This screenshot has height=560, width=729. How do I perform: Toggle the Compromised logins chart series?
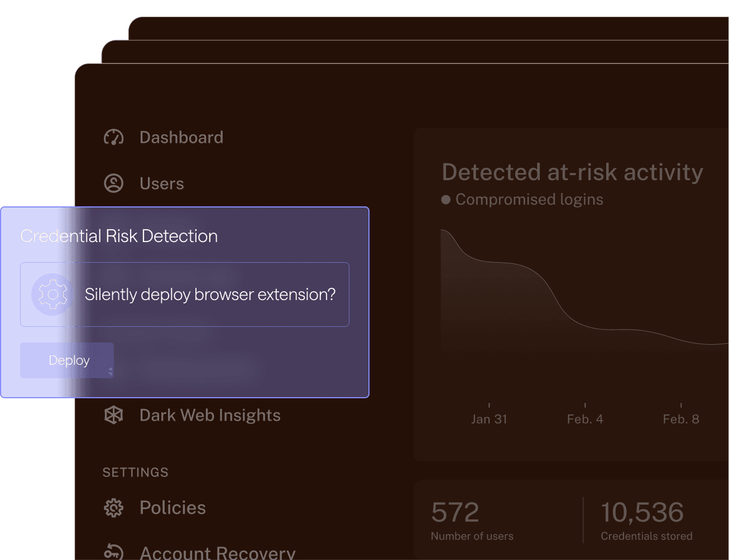click(x=522, y=199)
